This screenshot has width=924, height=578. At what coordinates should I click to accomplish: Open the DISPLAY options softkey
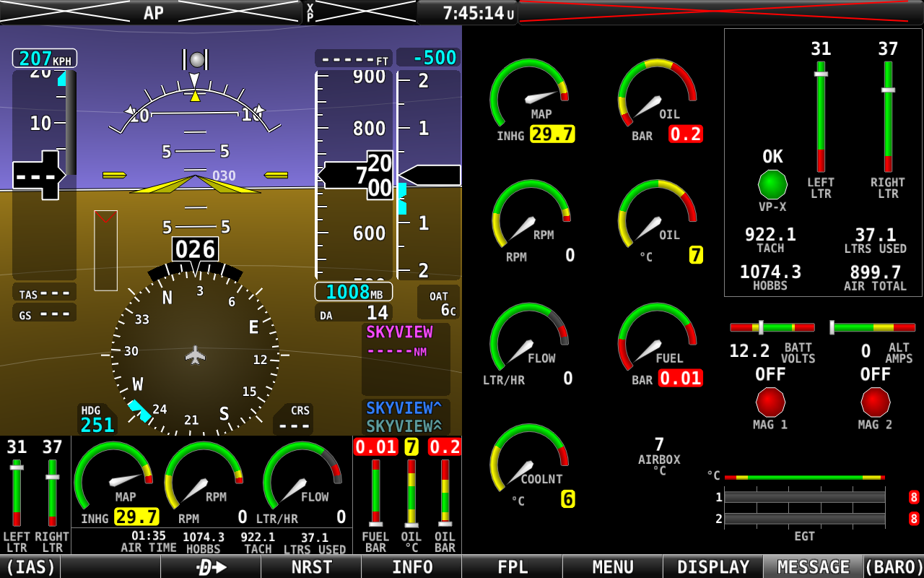712,567
